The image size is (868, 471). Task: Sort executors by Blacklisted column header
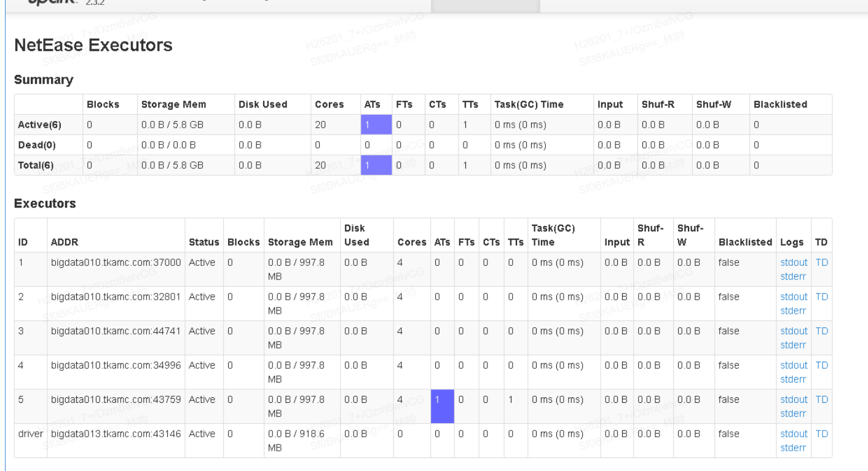click(744, 243)
